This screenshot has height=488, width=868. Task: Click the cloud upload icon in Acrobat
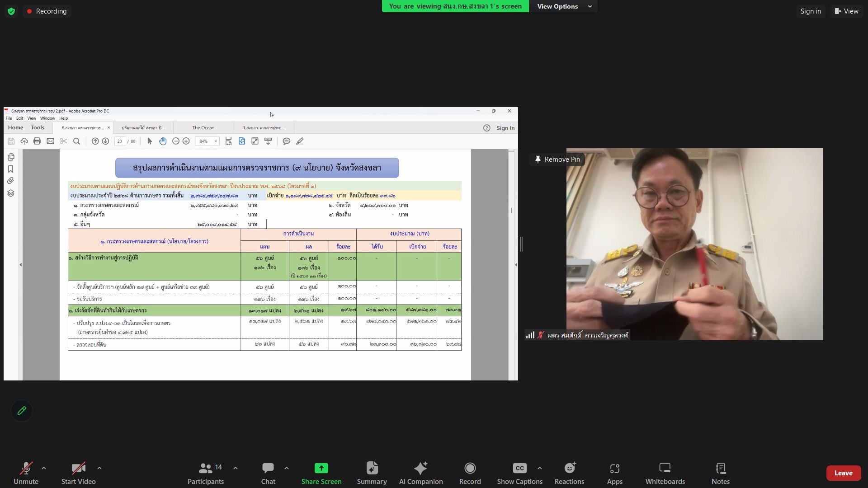pyautogui.click(x=24, y=141)
